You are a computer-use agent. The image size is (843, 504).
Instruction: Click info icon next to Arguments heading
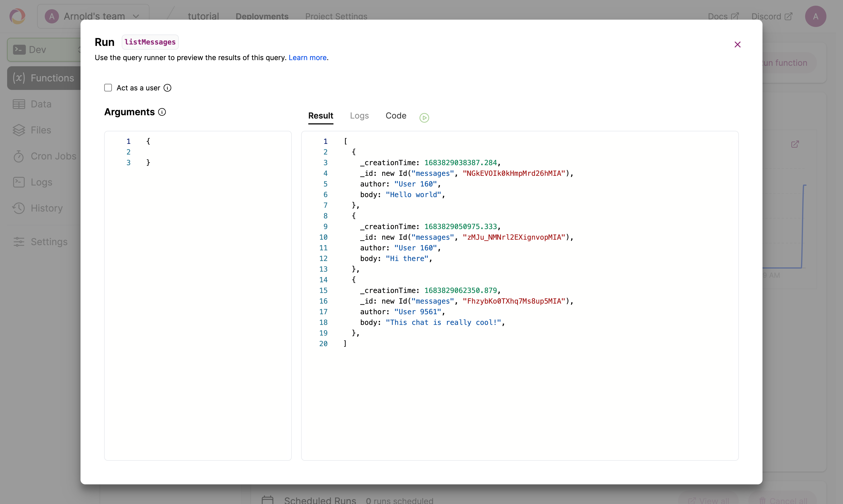[162, 112]
